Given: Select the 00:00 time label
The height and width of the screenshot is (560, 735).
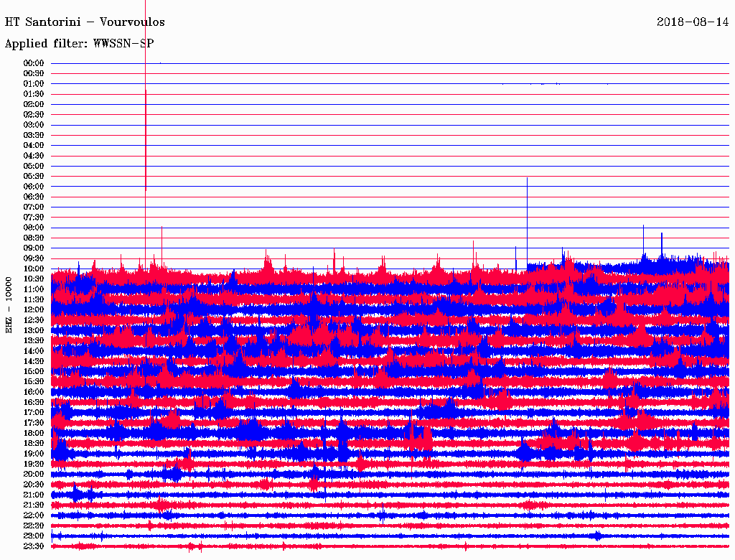Looking at the screenshot, I should coord(34,63).
